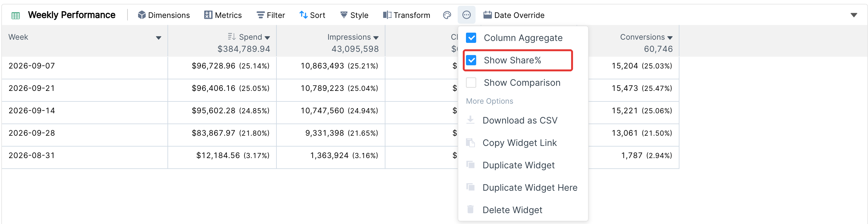Click the spend value $83,867.97
Image resolution: width=868 pixels, height=224 pixels.
tap(213, 133)
